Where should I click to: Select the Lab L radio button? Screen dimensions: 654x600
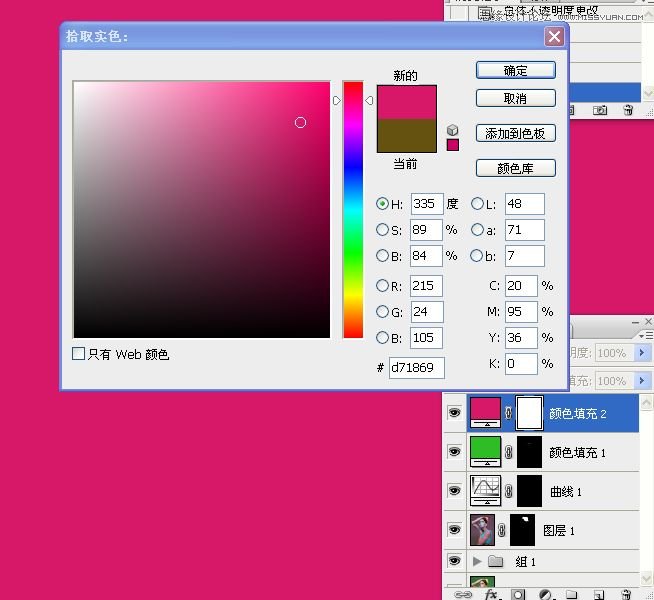pyautogui.click(x=477, y=203)
